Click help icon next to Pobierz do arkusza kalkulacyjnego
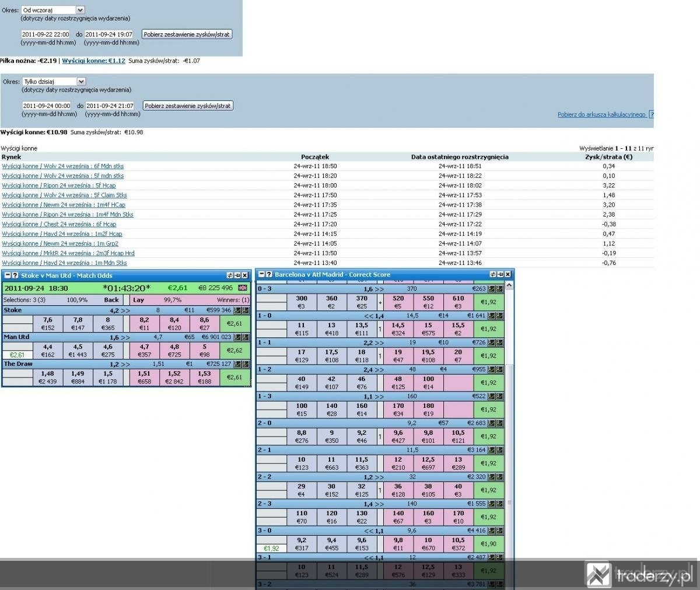 (x=652, y=114)
